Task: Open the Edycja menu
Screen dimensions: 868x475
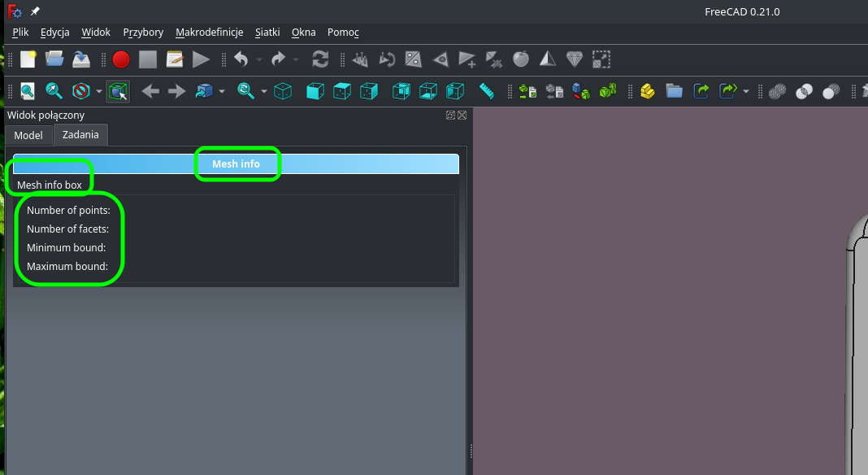Action: click(54, 33)
